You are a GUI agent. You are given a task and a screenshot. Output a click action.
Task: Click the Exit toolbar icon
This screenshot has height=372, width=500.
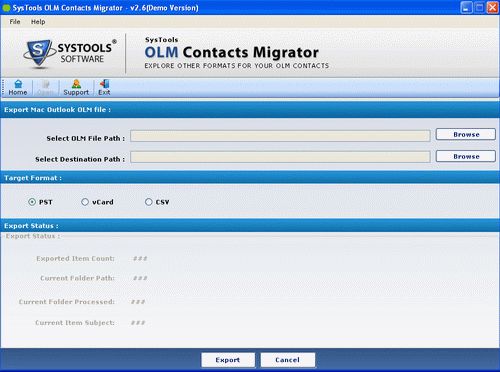(104, 88)
